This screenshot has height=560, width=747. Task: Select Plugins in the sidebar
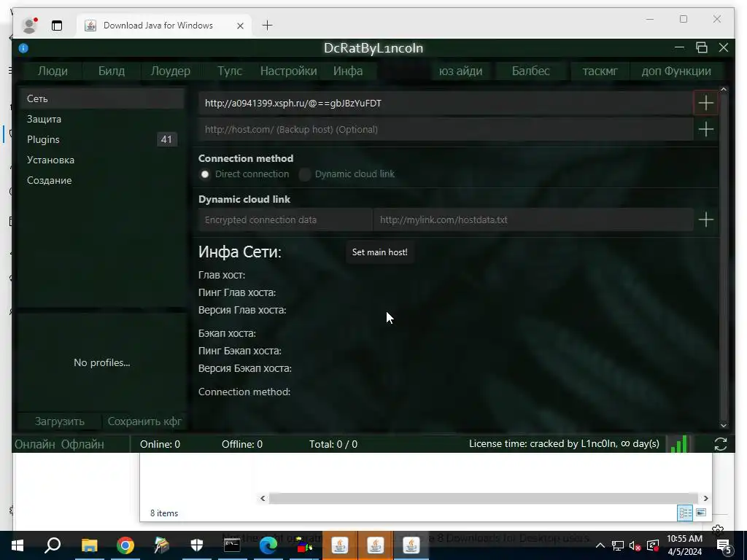coord(102,139)
